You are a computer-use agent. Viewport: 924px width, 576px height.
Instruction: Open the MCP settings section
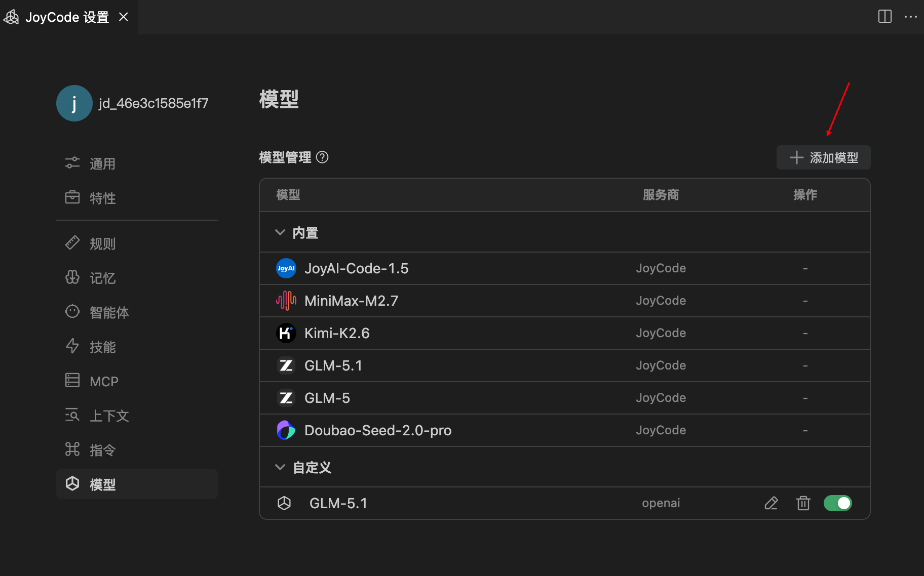137,381
